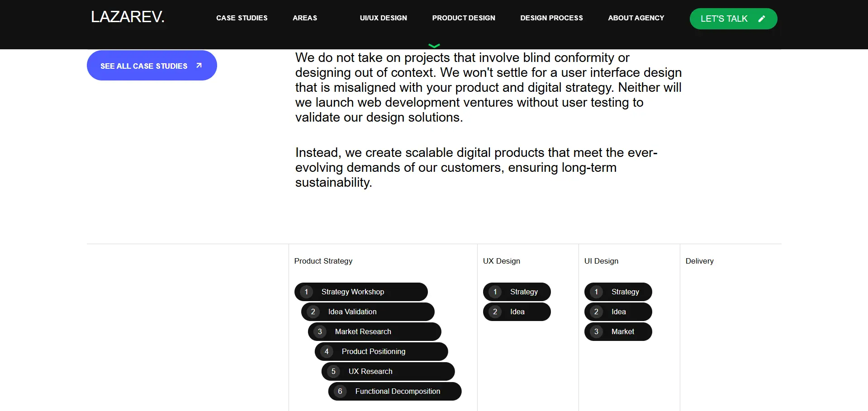Click the pencil icon in LET'S TALK button
This screenshot has height=411, width=868.
pos(762,19)
